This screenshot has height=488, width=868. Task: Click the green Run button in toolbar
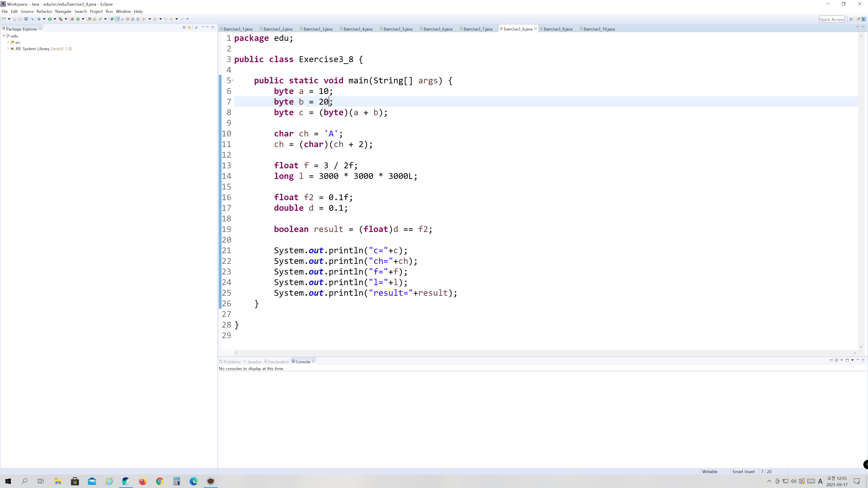click(x=50, y=19)
